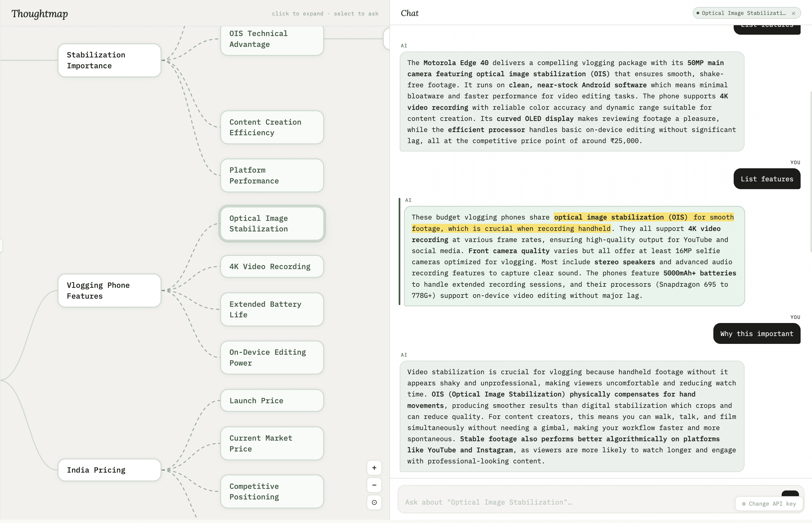This screenshot has height=523, width=812.
Task: Click the gear Change API key button
Action: [769, 504]
